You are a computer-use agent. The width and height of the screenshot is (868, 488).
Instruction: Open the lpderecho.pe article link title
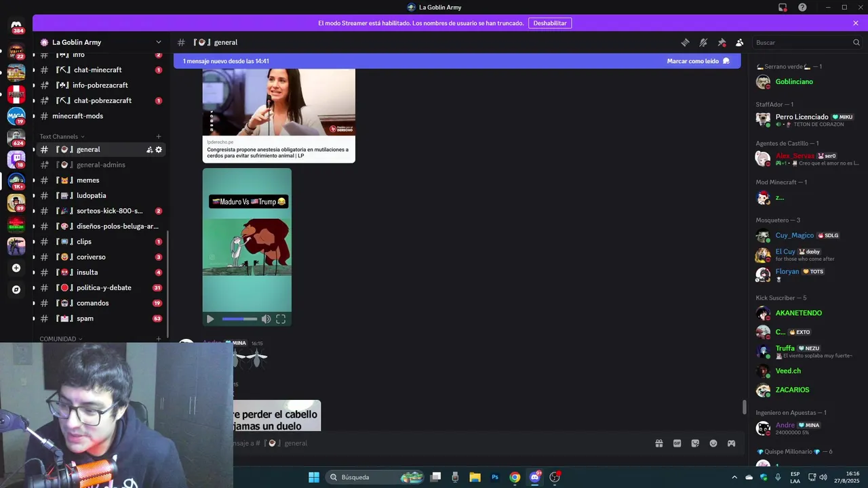click(x=277, y=152)
